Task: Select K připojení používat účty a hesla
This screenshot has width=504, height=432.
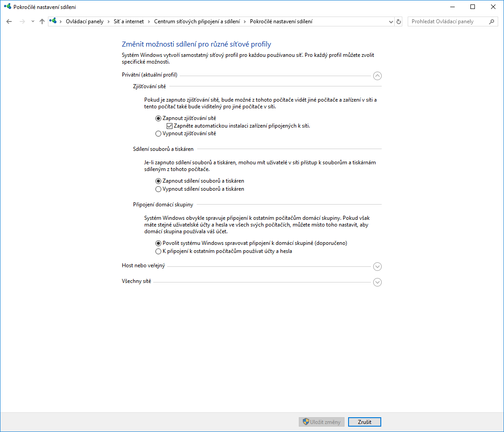Action: click(x=224, y=251)
